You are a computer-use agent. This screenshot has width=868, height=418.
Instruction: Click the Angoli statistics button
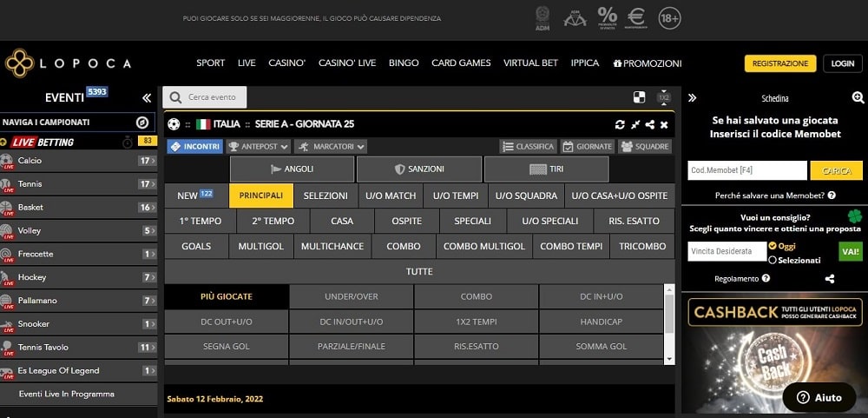tap(292, 169)
